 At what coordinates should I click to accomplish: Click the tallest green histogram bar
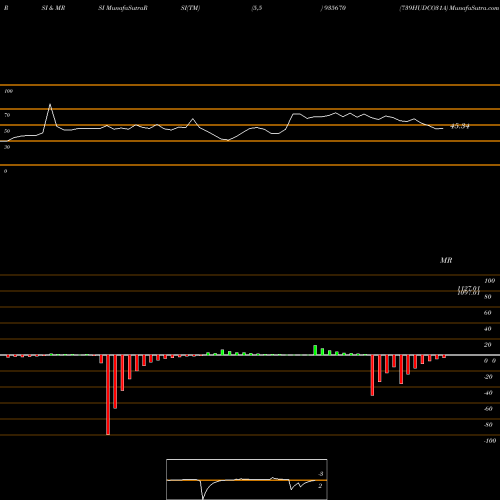[x=315, y=350]
